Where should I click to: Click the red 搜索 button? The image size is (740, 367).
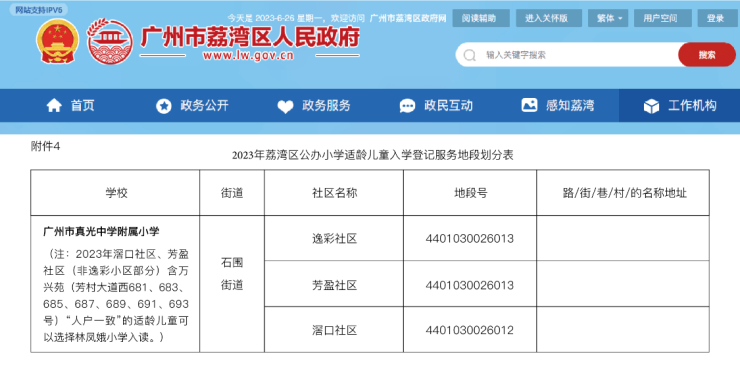pos(706,55)
